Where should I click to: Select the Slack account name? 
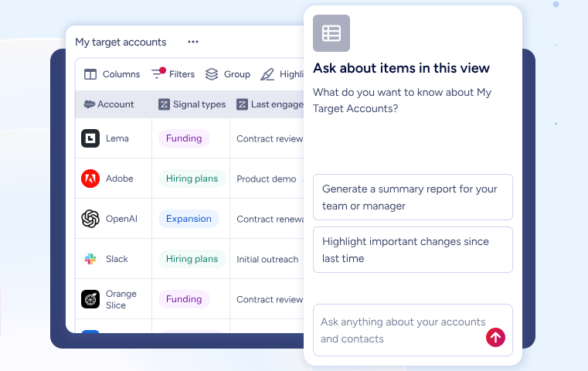point(117,259)
